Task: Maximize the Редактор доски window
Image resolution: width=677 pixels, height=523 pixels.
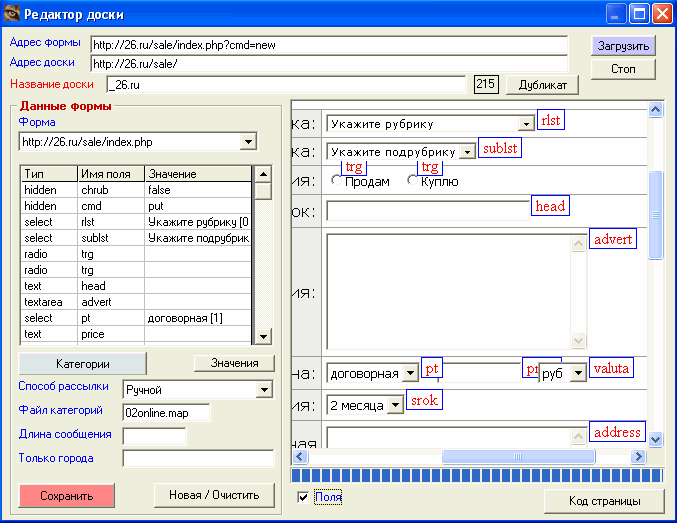Action: point(639,14)
